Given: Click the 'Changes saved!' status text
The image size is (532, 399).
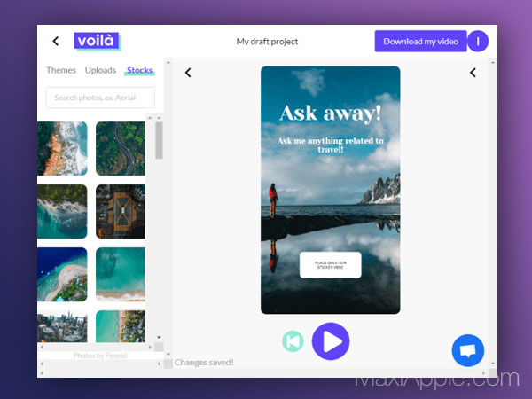Looking at the screenshot, I should 204,363.
